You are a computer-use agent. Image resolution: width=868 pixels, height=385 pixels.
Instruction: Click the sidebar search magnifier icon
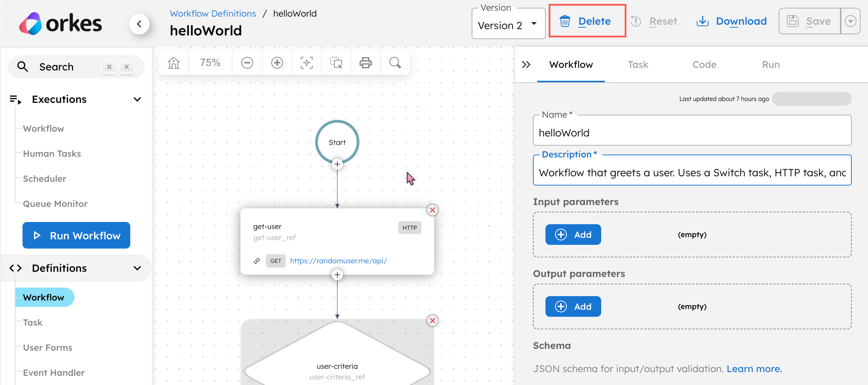point(23,67)
